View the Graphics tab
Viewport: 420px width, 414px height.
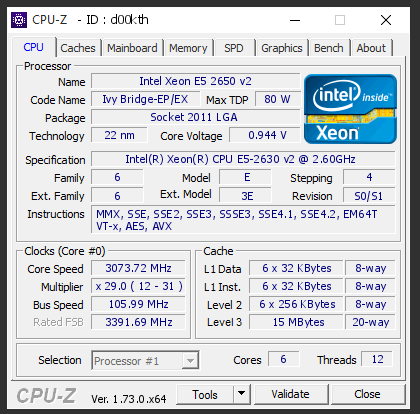(x=282, y=48)
